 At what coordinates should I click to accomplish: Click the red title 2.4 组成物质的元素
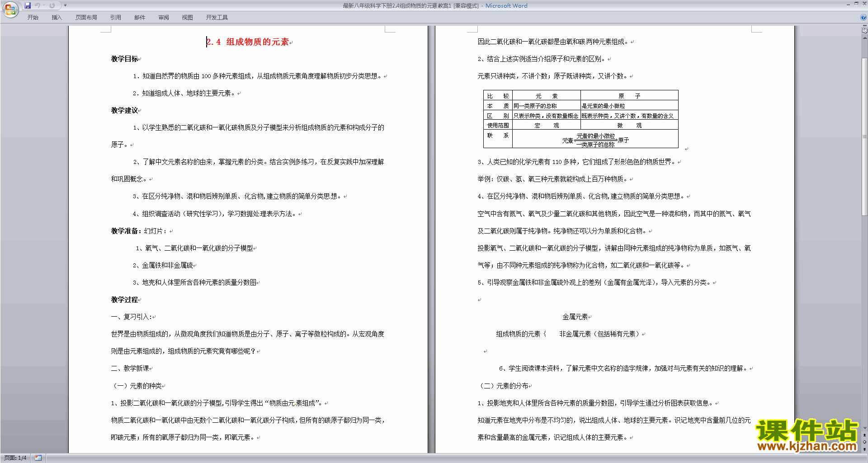pos(248,42)
